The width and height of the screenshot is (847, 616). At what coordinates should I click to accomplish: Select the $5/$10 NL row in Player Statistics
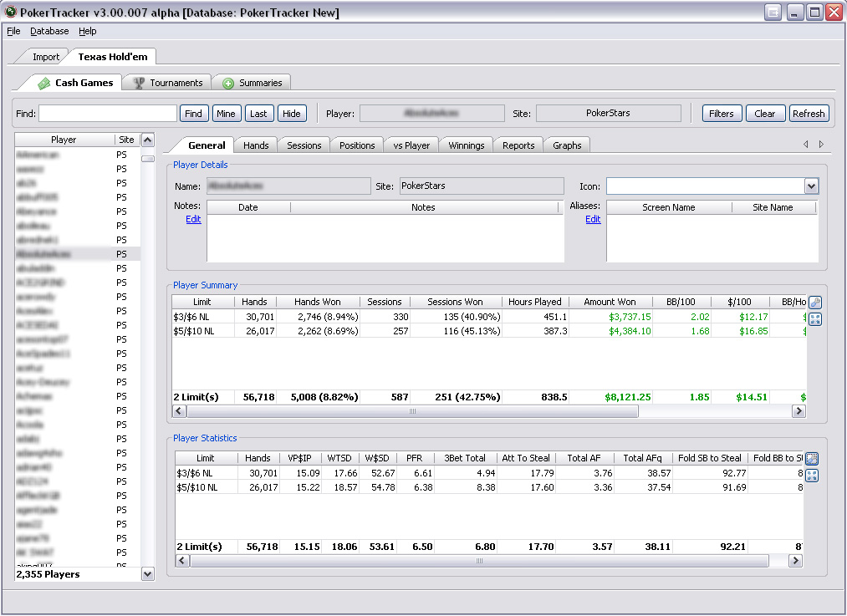point(489,487)
